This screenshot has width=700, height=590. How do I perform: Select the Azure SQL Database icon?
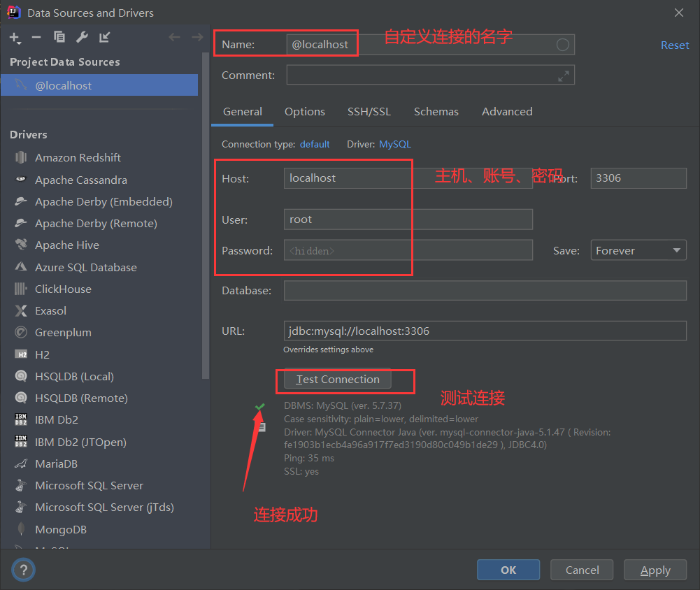pyautogui.click(x=20, y=267)
